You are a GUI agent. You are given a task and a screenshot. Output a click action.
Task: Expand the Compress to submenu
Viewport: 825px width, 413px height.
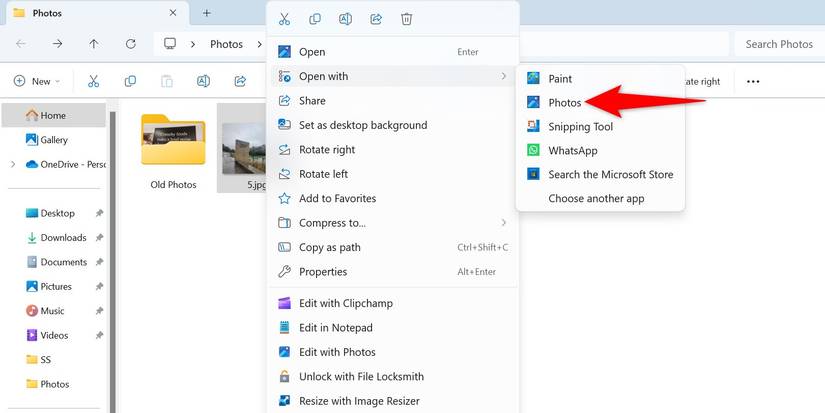point(393,223)
